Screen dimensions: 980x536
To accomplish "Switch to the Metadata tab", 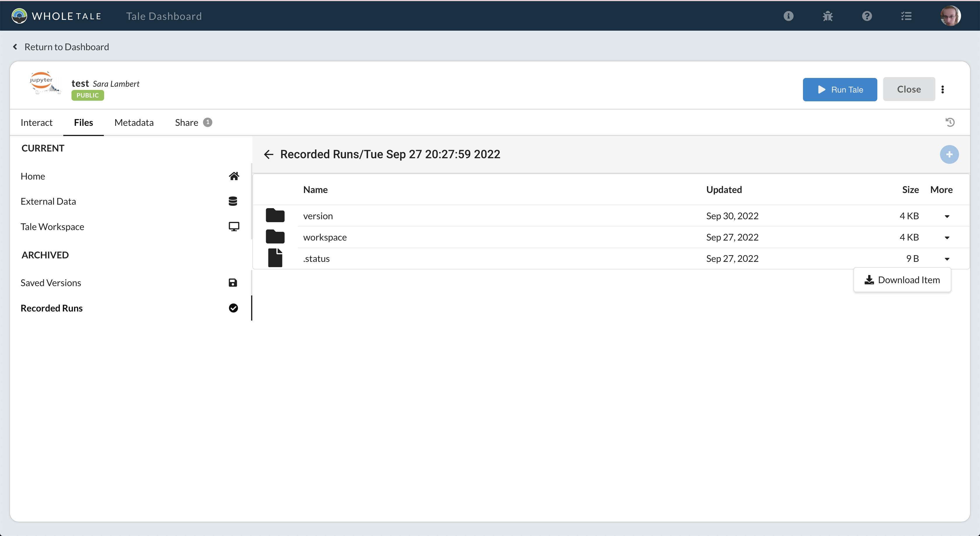I will (x=134, y=122).
